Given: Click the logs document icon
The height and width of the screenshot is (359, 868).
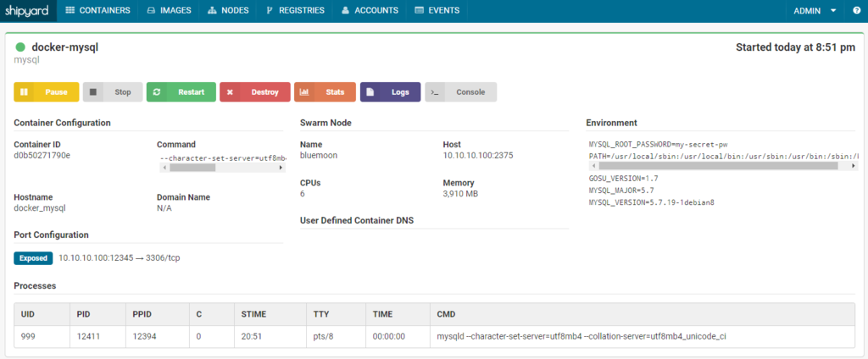Looking at the screenshot, I should click(370, 92).
